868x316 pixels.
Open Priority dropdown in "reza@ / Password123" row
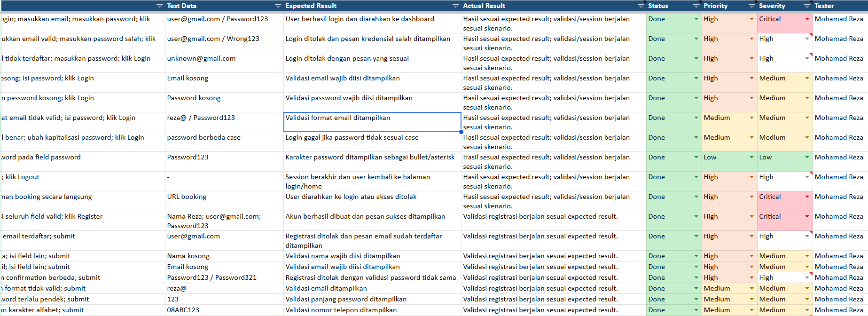coord(751,118)
